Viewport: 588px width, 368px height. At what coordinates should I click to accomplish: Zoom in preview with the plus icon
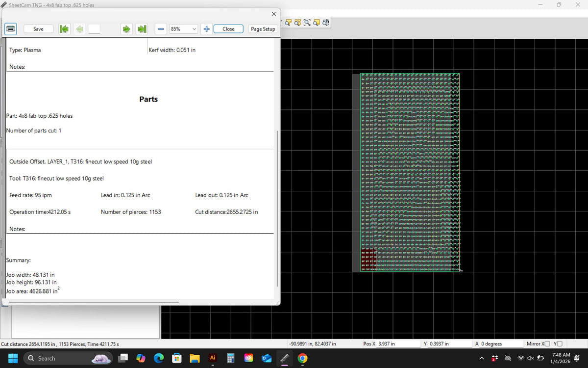[x=206, y=29]
